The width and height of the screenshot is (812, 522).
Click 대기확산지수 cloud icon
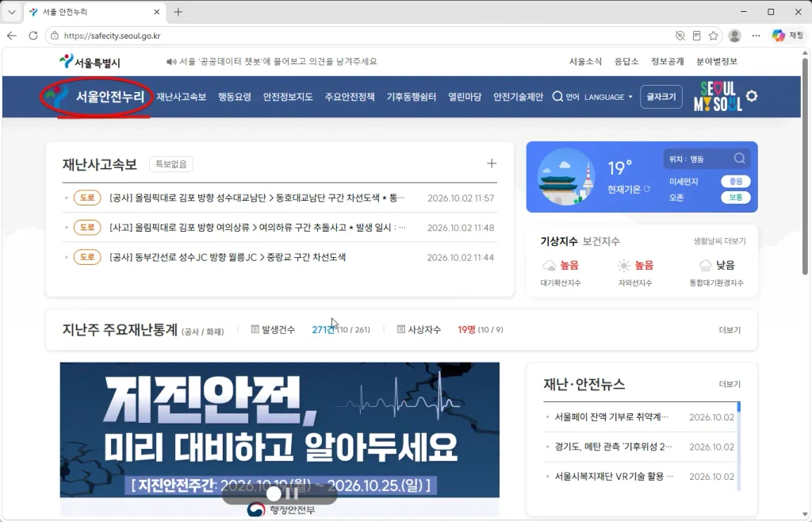(x=549, y=266)
